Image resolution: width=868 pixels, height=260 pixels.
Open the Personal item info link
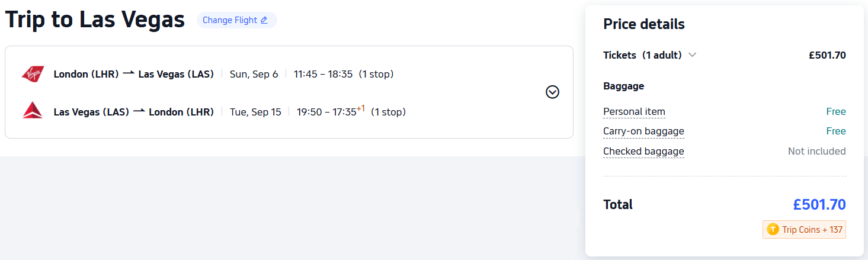pos(634,111)
